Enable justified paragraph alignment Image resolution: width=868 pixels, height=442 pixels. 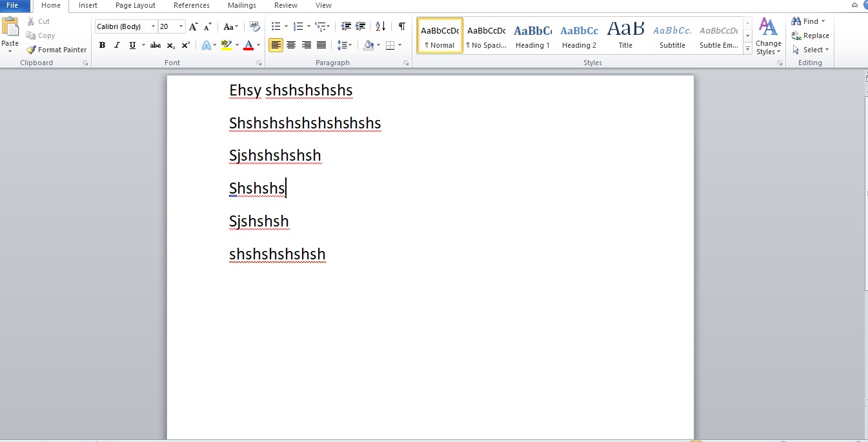pyautogui.click(x=321, y=45)
